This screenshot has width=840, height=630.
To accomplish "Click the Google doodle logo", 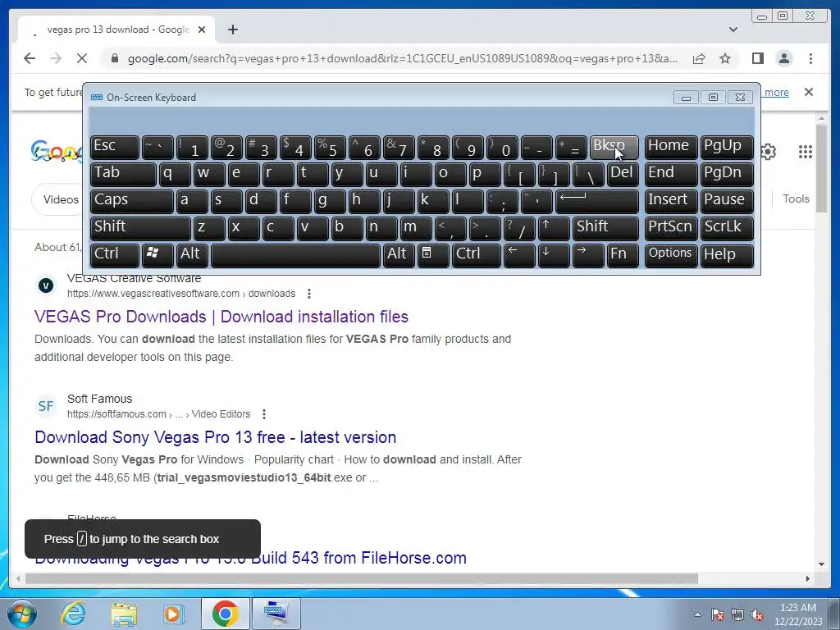I will (x=57, y=152).
